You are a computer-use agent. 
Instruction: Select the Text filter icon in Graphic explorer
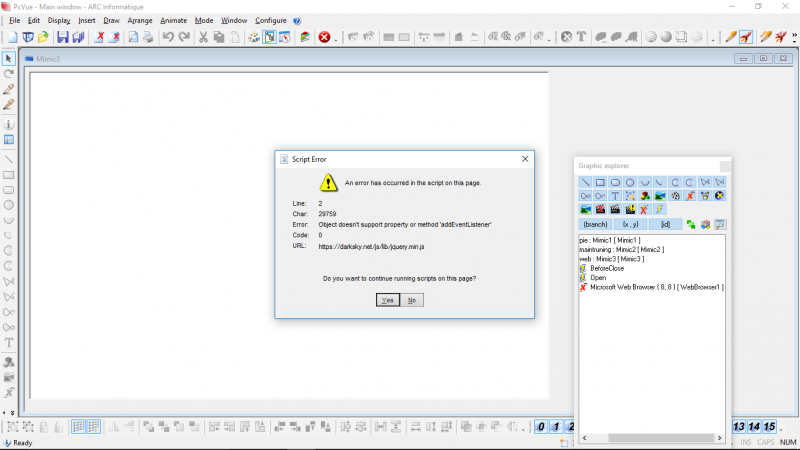pos(615,196)
